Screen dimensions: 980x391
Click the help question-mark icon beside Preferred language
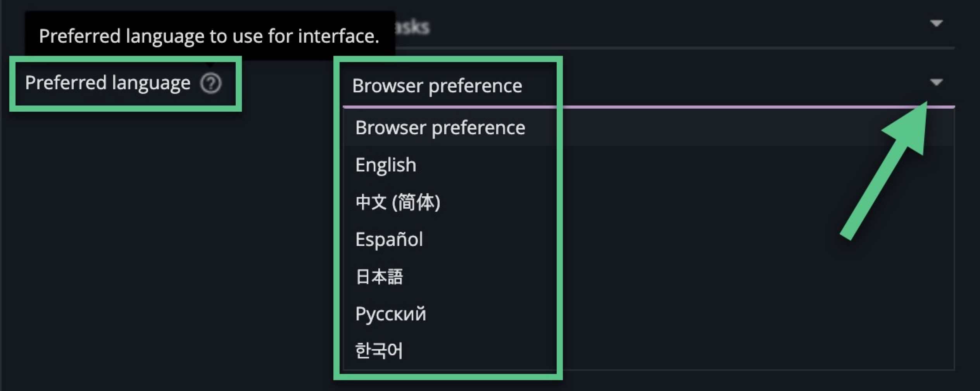[x=210, y=83]
